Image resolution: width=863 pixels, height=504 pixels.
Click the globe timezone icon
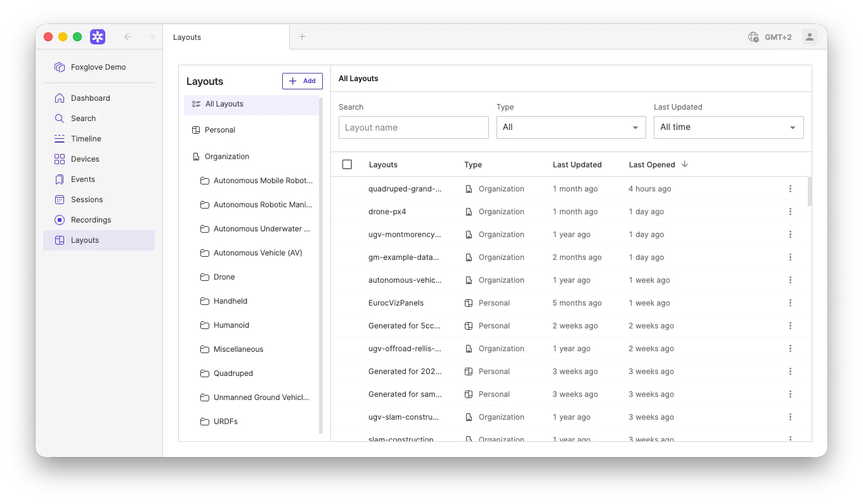753,37
